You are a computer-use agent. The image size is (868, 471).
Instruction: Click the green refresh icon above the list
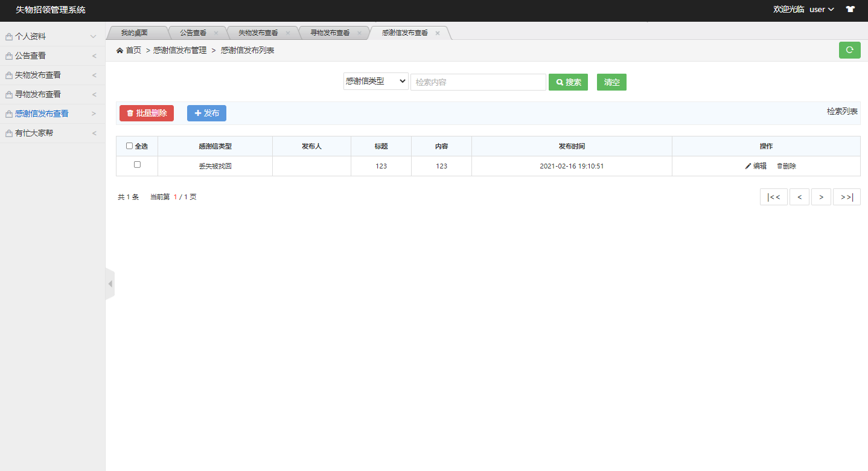tap(849, 50)
